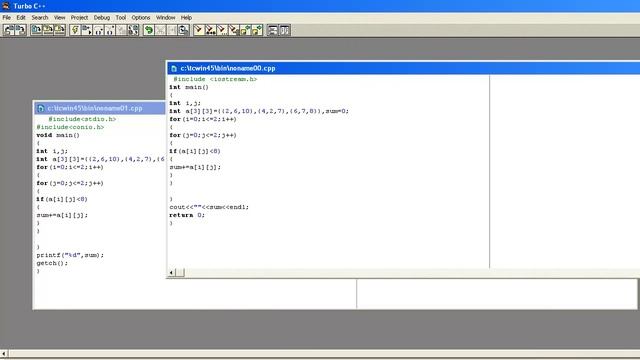Open the View menu
This screenshot has width=640, height=360.
(60, 18)
